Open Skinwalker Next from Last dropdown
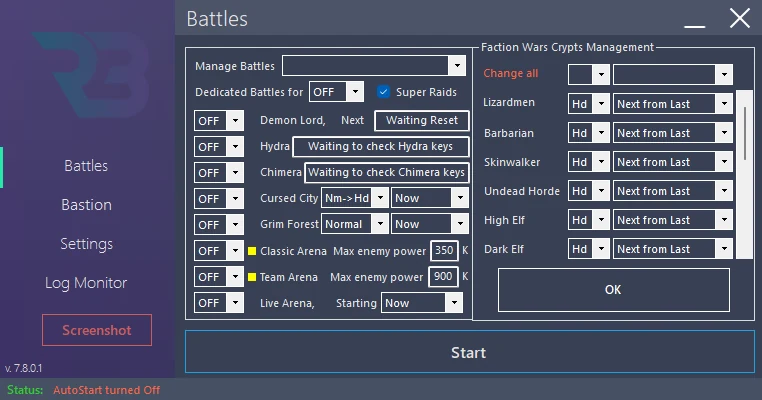Image resolution: width=762 pixels, height=400 pixels. 673,162
